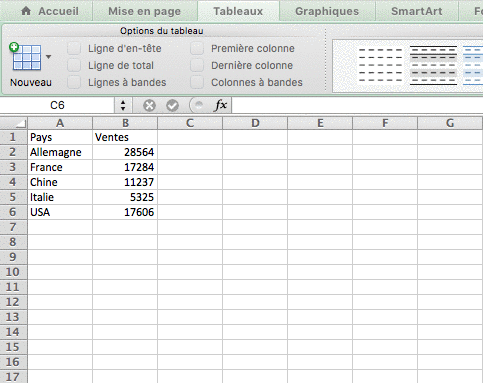The width and height of the screenshot is (483, 383).
Task: Click the cell with value 5325
Action: (x=125, y=197)
